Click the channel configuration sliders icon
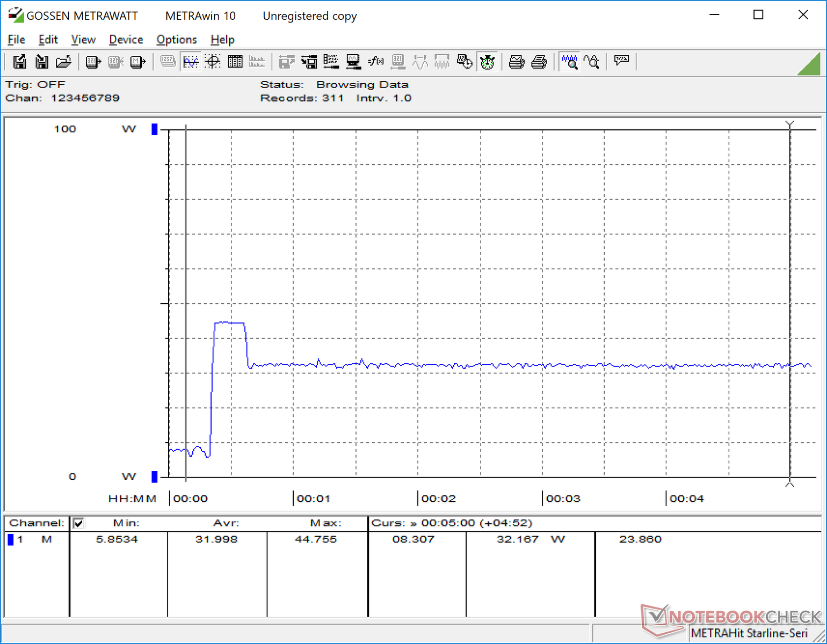Screen dimensions: 827x644 point(331,62)
